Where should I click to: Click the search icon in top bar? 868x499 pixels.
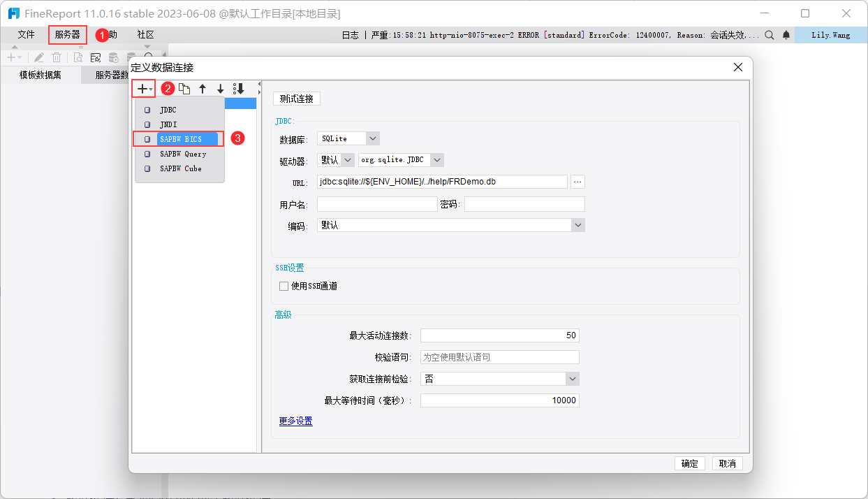coord(769,35)
